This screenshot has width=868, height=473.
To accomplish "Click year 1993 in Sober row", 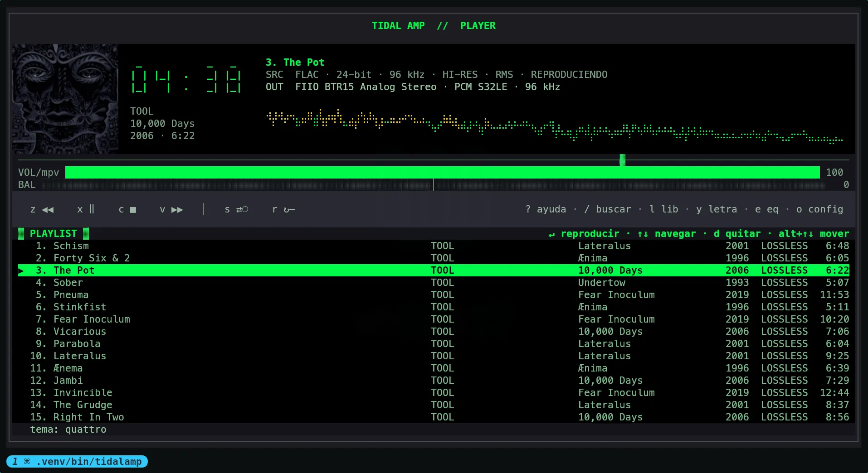I will click(x=737, y=283).
